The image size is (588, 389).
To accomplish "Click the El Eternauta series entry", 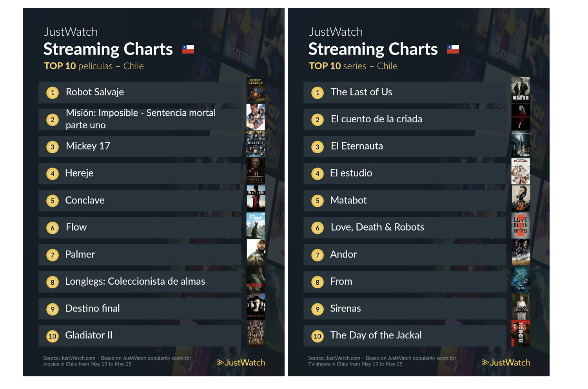I will [x=405, y=146].
